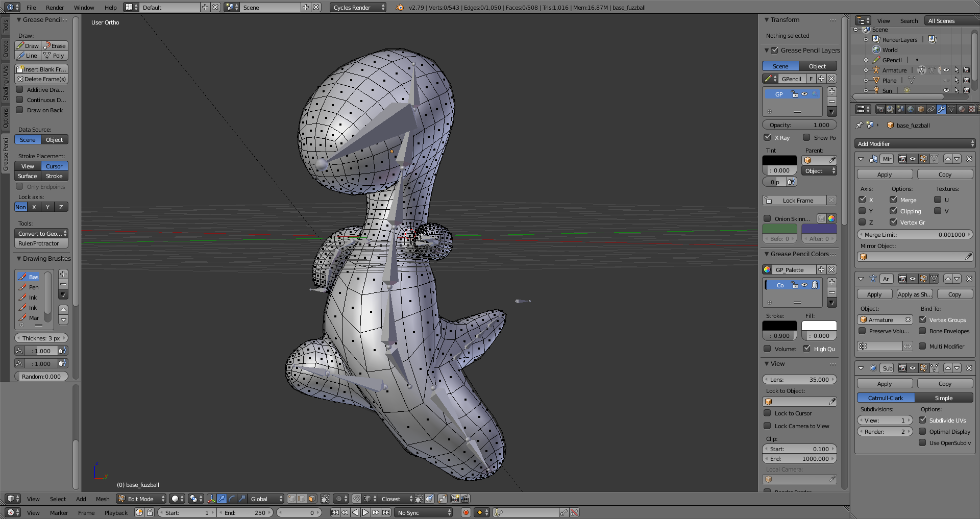
Task: Remove the Mirror modifier
Action: click(x=969, y=159)
